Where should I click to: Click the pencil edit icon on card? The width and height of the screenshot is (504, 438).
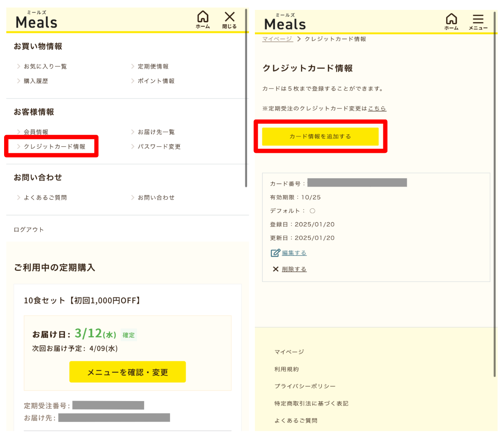coord(275,253)
